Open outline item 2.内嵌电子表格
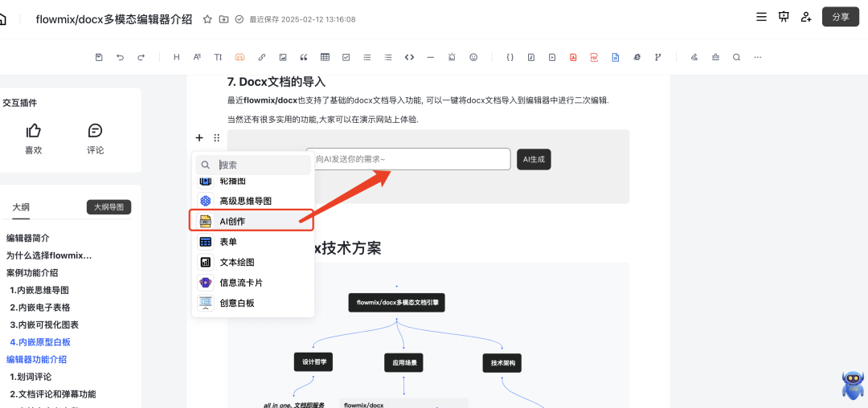The height and width of the screenshot is (408, 868). click(40, 308)
